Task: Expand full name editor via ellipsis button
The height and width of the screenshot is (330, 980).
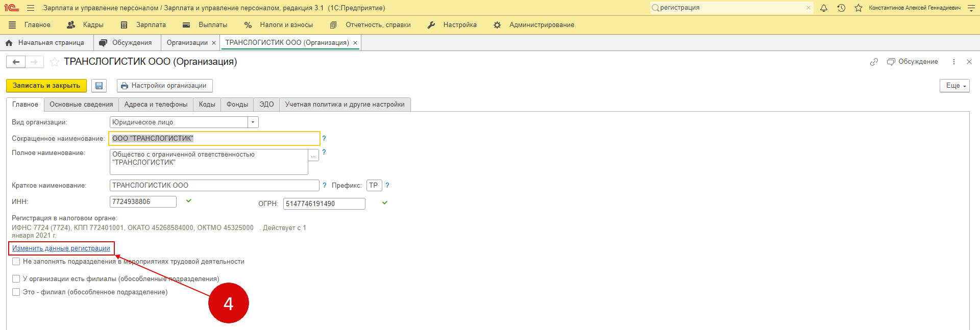Action: [313, 155]
